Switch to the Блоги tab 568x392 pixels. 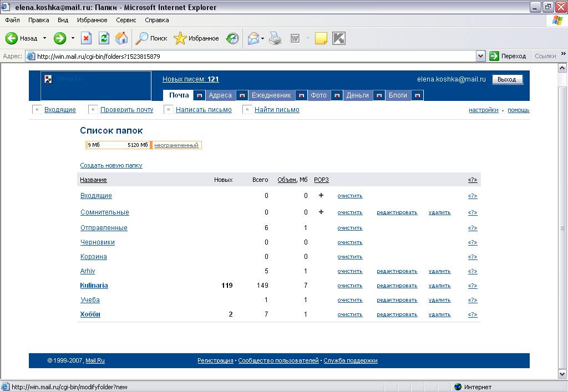(398, 95)
